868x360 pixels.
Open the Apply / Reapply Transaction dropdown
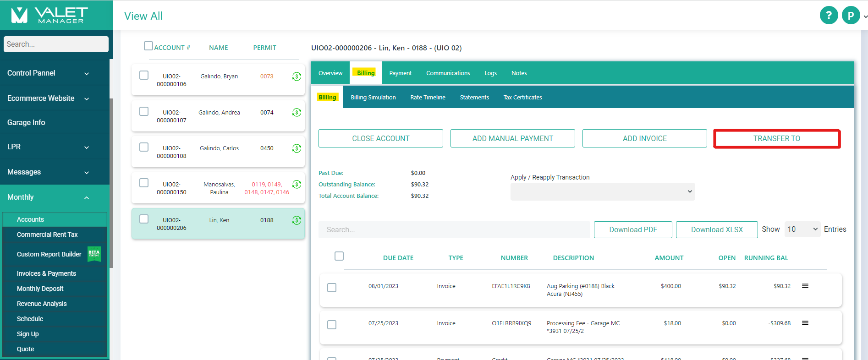pos(602,191)
